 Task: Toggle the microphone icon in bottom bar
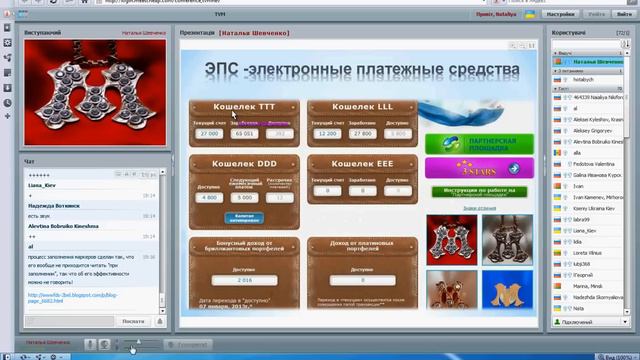pyautogui.click(x=91, y=344)
